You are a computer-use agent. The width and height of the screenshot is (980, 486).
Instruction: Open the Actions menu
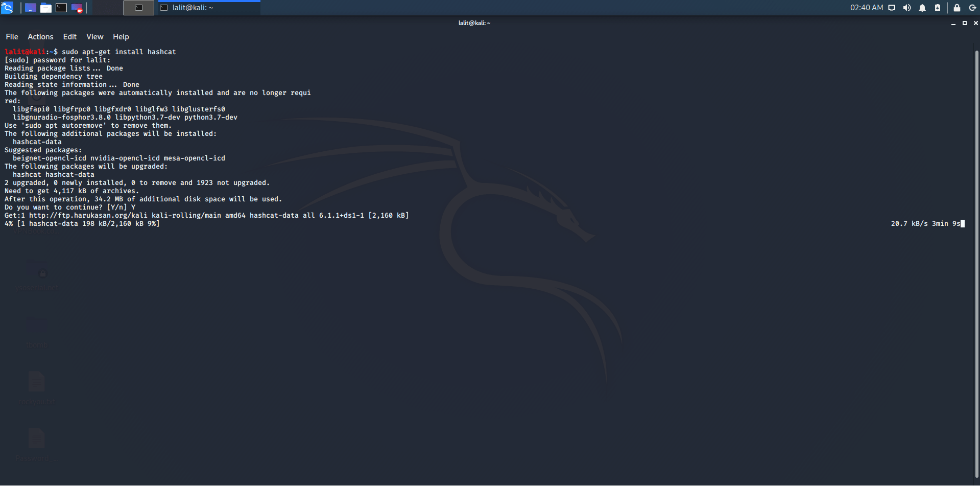coord(40,37)
